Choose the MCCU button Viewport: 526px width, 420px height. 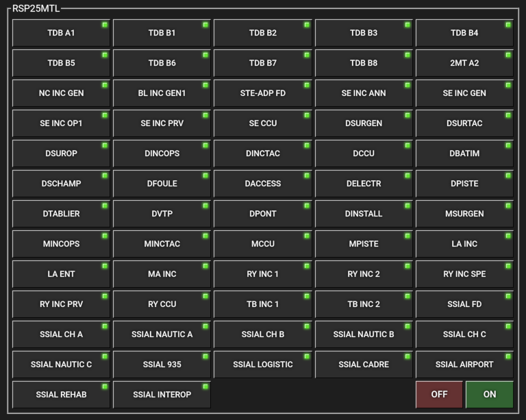(263, 244)
